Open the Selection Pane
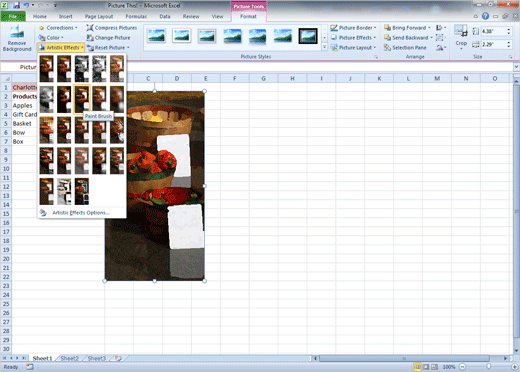Viewport: 520px width, 372px height. coord(405,48)
